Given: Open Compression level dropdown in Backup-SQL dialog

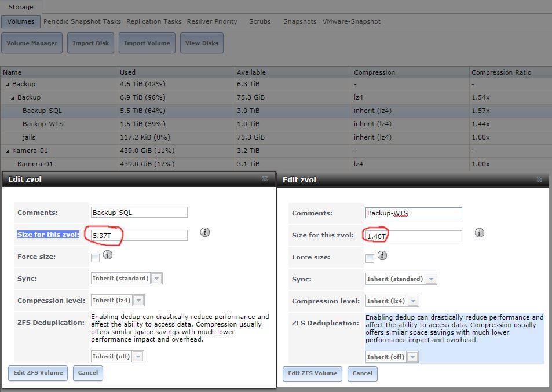Looking at the screenshot, I should click(138, 301).
